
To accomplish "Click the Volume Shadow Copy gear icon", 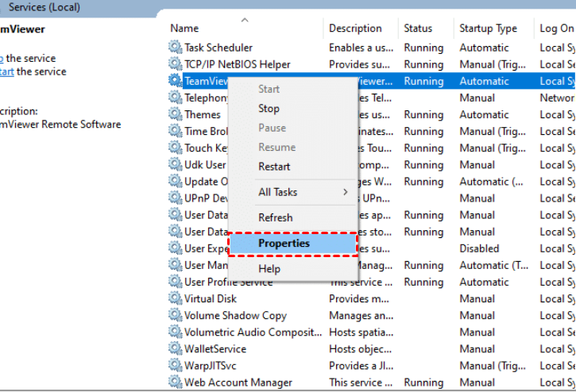I will coord(175,315).
